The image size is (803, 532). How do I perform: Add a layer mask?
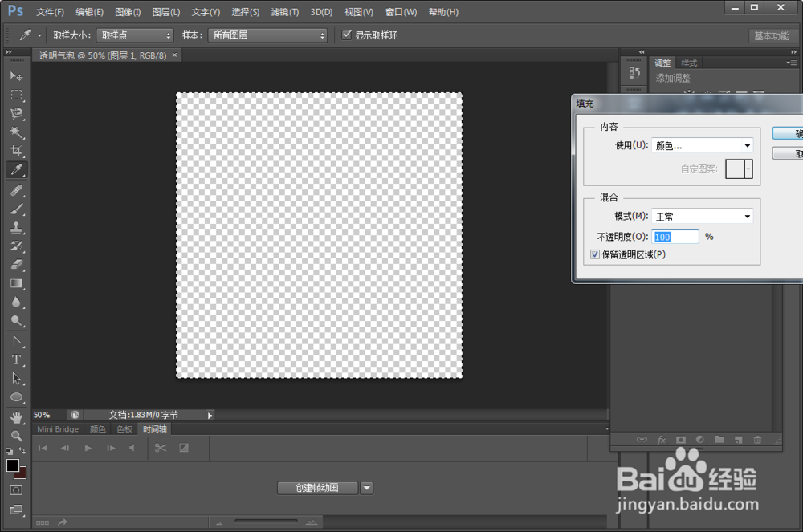tap(681, 440)
